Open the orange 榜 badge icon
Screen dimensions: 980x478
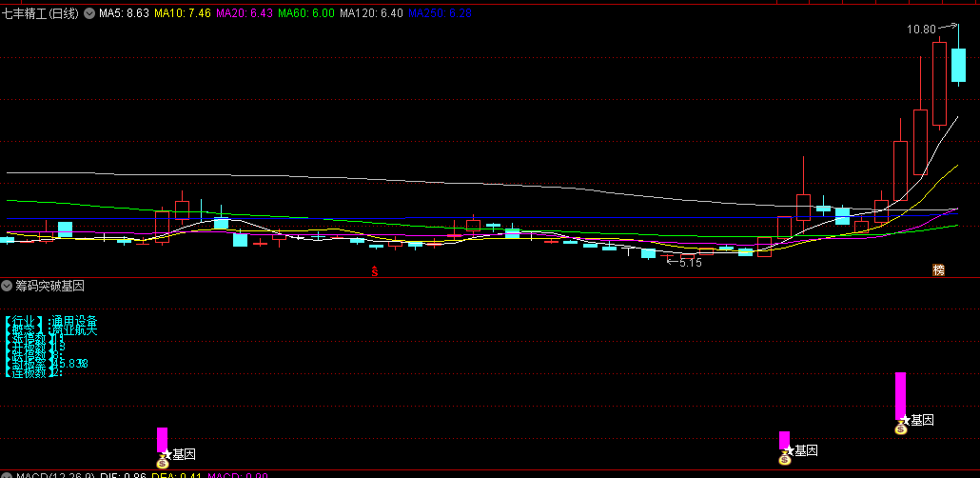(x=939, y=269)
